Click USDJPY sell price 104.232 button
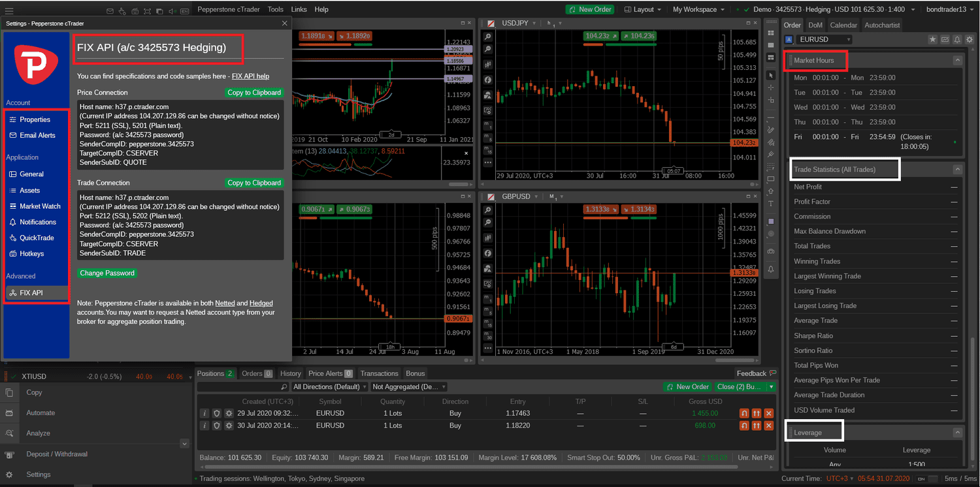The image size is (980, 487). [x=601, y=37]
